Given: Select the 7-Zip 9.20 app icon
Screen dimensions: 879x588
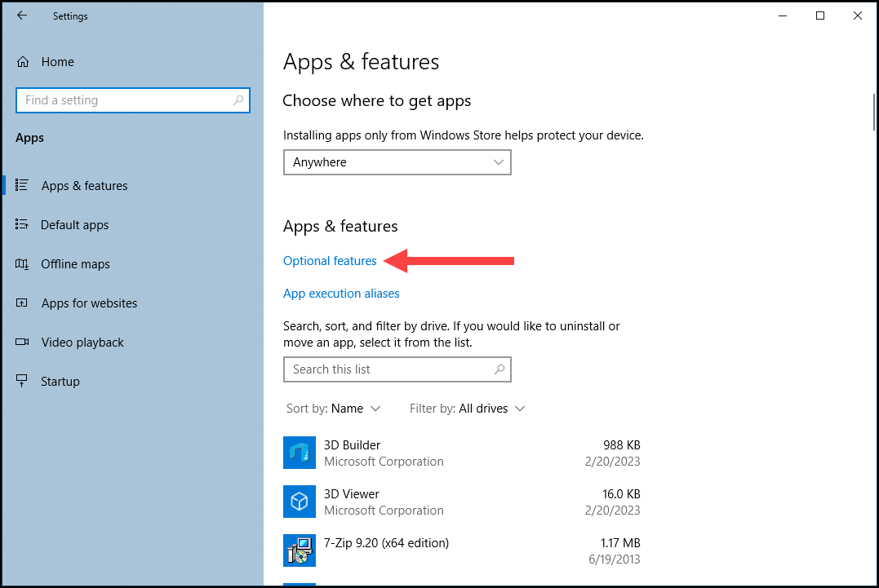Looking at the screenshot, I should (300, 550).
